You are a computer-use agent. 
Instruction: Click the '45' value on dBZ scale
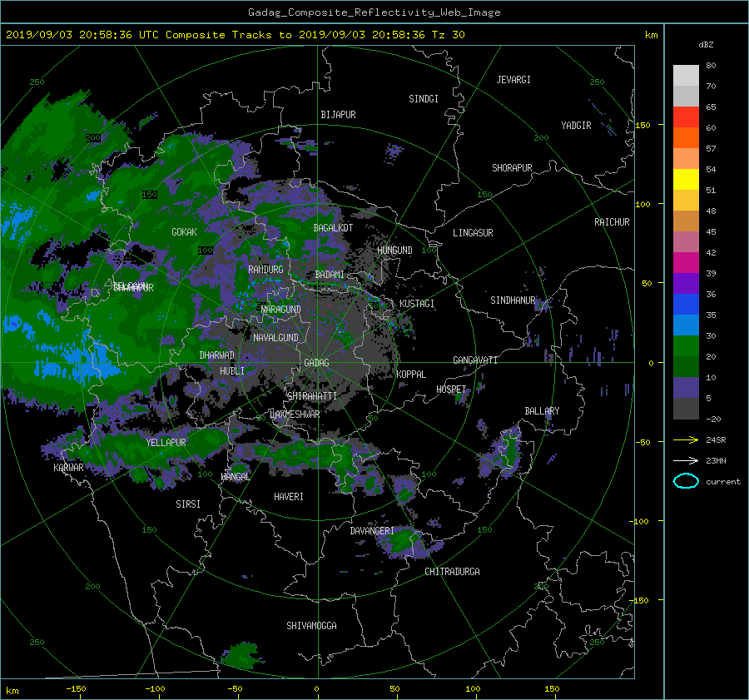(711, 231)
